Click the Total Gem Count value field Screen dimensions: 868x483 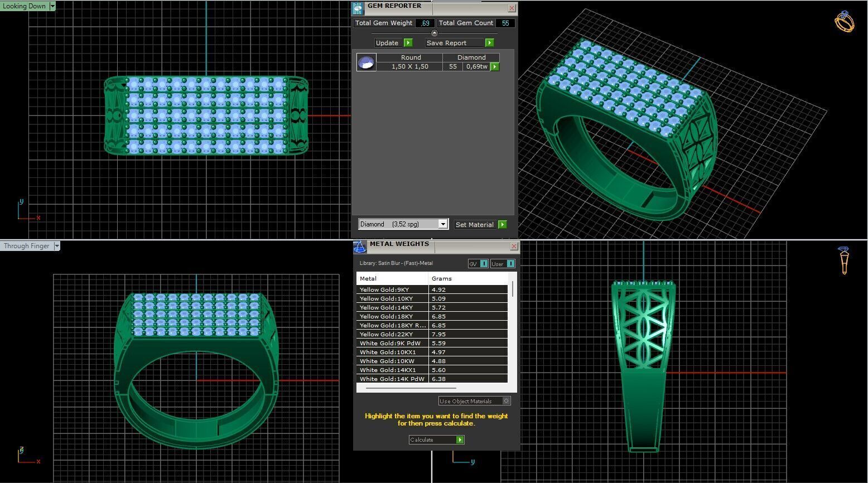tap(505, 23)
